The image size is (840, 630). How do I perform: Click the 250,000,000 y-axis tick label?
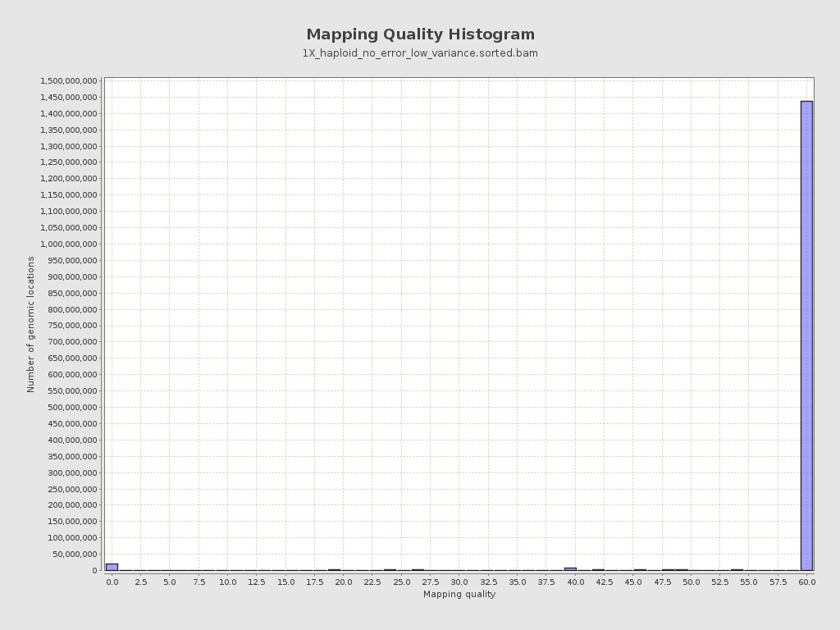point(72,489)
